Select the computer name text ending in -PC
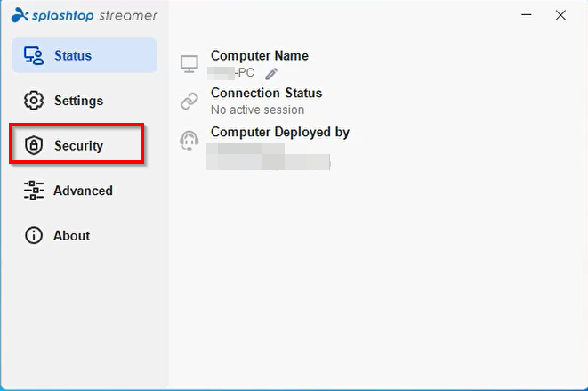Screen dimensions: 588x391 click(x=231, y=72)
